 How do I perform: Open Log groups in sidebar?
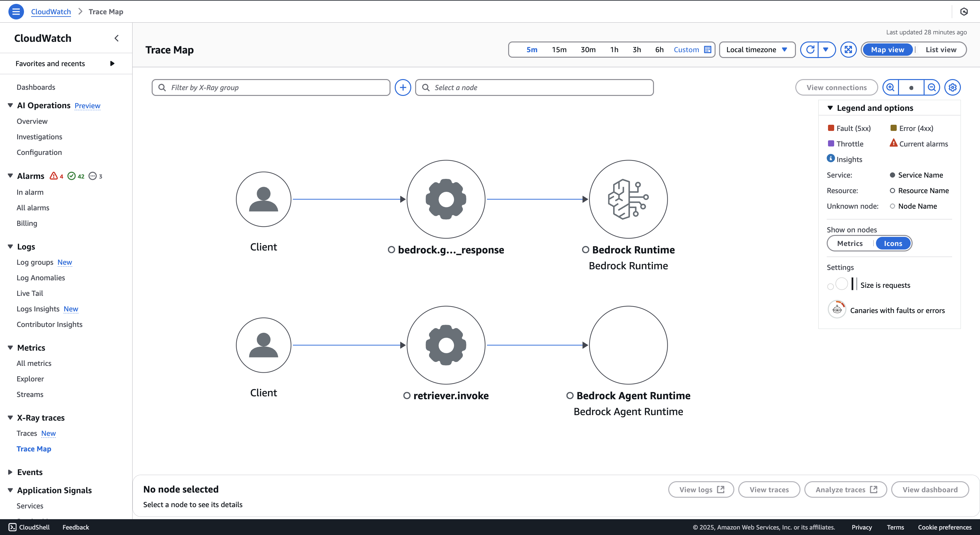(35, 262)
